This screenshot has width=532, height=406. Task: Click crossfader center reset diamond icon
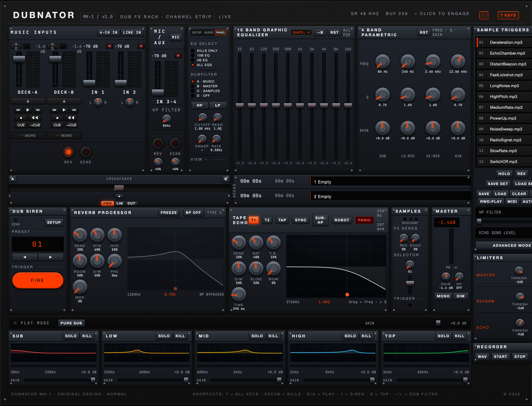coord(119,196)
